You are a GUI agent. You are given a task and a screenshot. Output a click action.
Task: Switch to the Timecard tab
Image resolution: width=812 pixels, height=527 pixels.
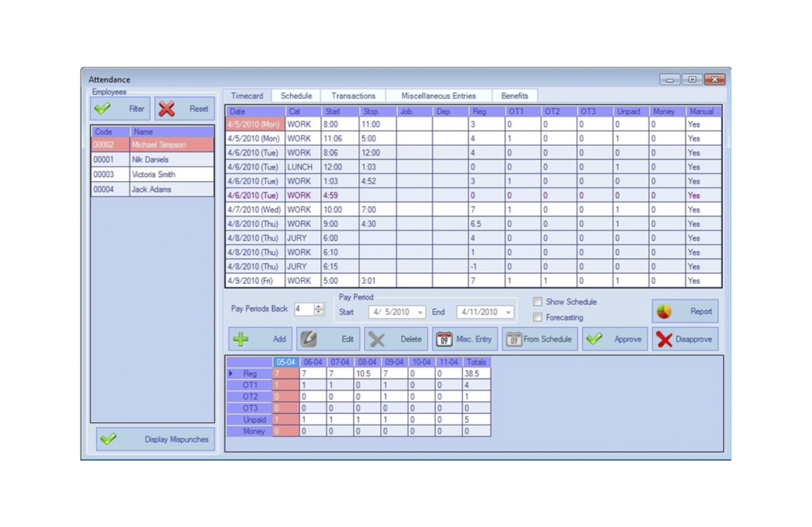247,96
